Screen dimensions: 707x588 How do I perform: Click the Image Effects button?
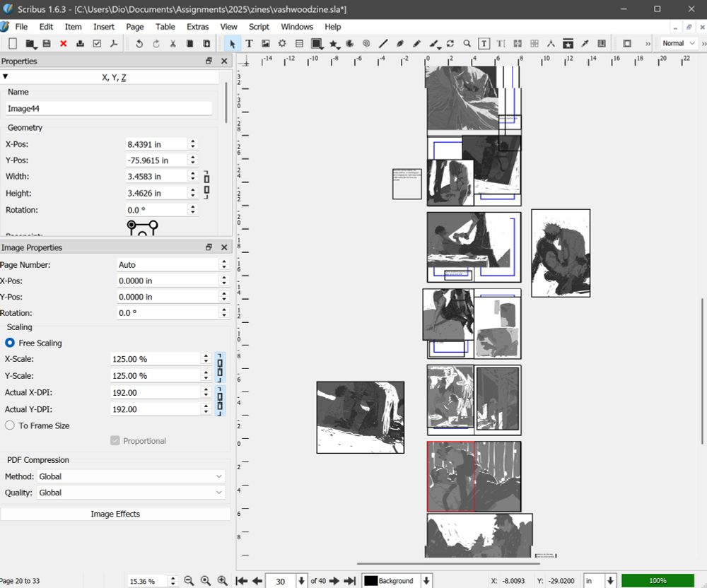(115, 514)
